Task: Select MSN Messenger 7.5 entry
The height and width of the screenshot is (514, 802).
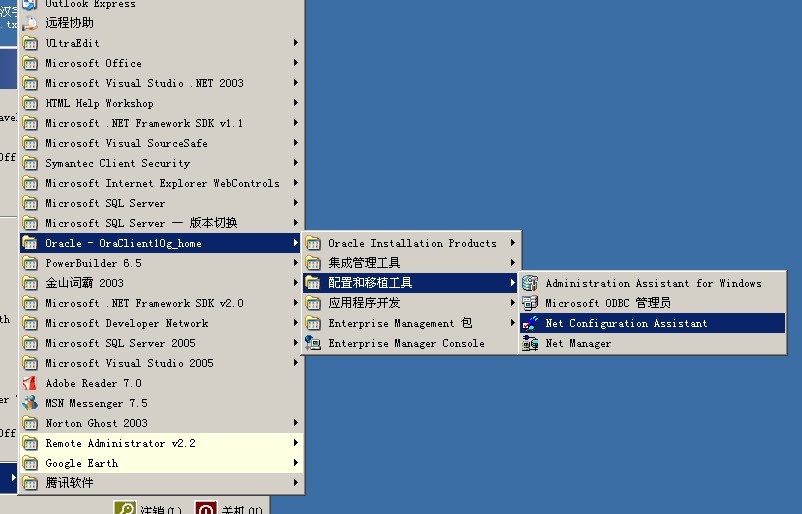Action: (x=161, y=403)
